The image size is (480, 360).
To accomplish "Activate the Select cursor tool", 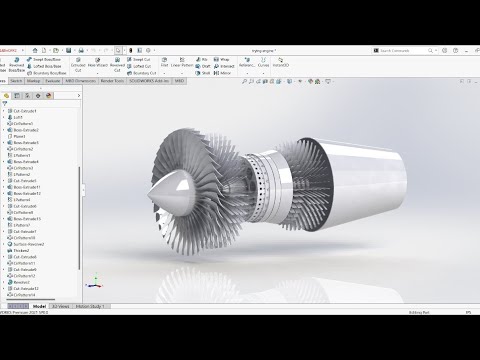I will (118, 50).
